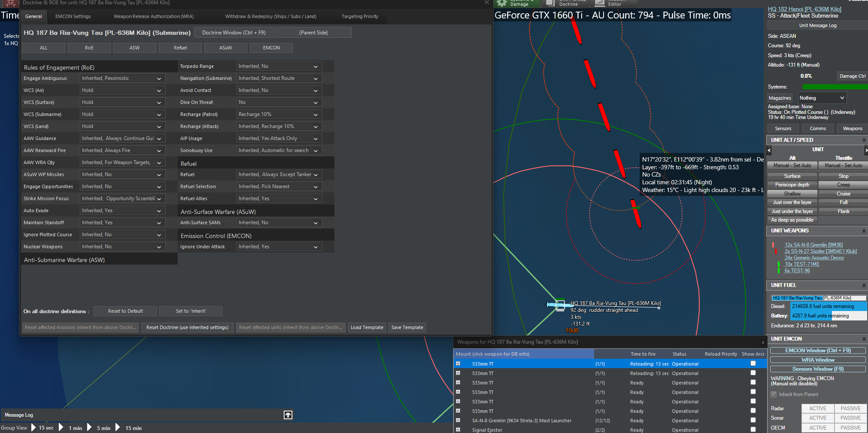868x433 pixels.
Task: Toggle Show Arcs on highlighted 533mm TT row
Action: [753, 363]
